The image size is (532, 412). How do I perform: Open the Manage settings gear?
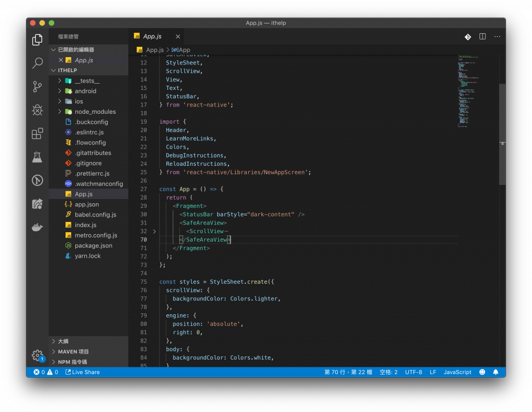pos(37,355)
